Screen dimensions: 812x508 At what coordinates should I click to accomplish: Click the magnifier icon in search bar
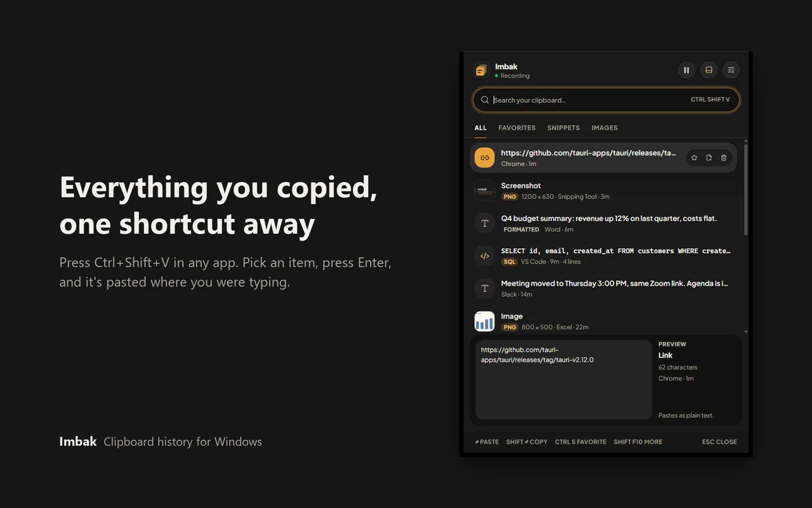485,100
